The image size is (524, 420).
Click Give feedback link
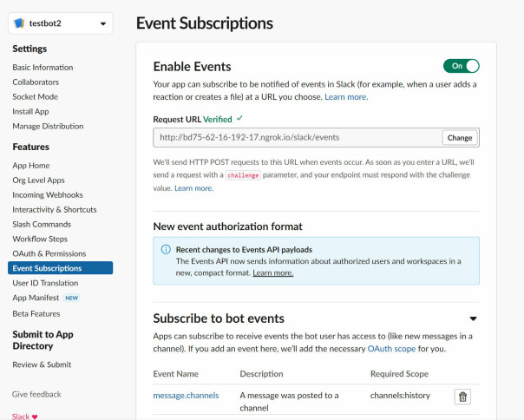[x=36, y=394]
